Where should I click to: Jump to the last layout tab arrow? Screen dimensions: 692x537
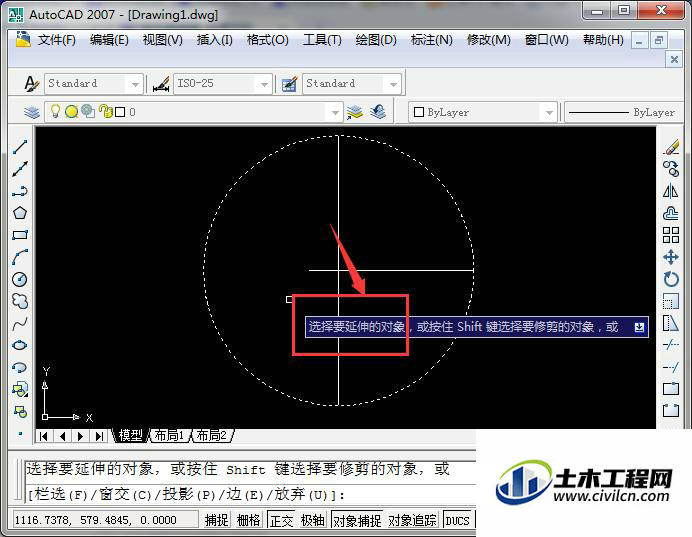99,436
